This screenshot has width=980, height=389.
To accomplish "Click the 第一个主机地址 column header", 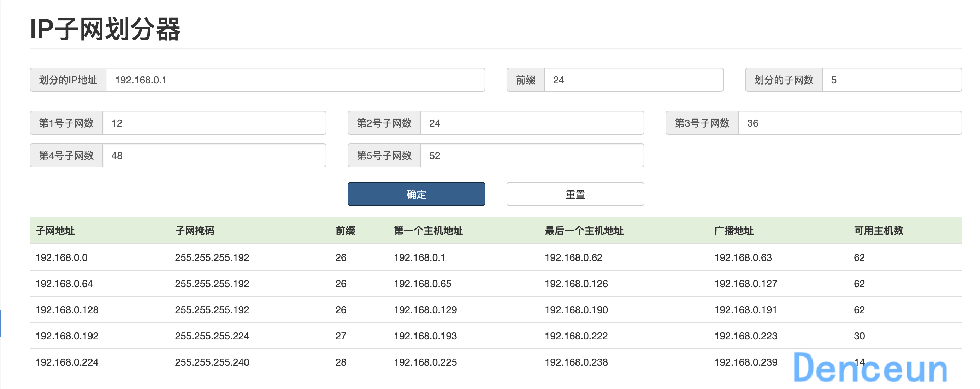I will coord(428,231).
